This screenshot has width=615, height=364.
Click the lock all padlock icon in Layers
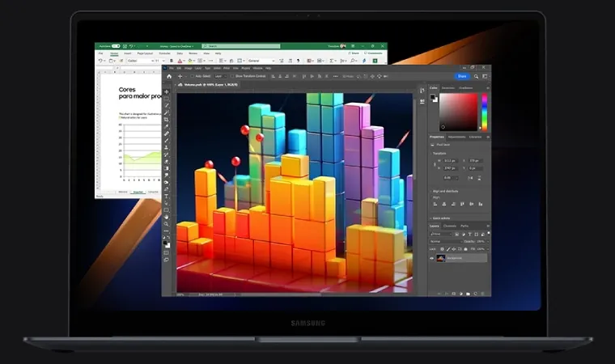[465, 249]
